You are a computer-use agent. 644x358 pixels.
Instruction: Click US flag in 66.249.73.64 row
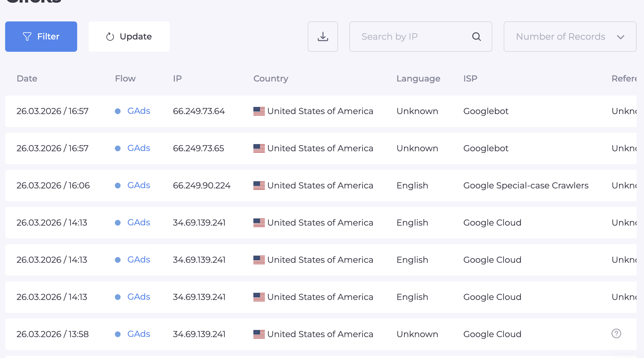(x=259, y=111)
